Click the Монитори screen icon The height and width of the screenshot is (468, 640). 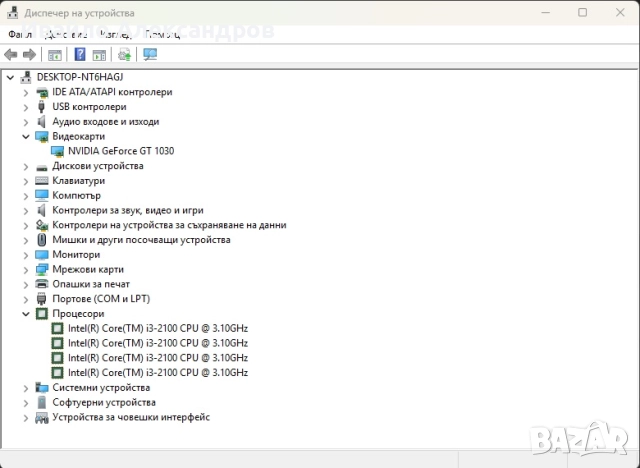pyautogui.click(x=42, y=255)
